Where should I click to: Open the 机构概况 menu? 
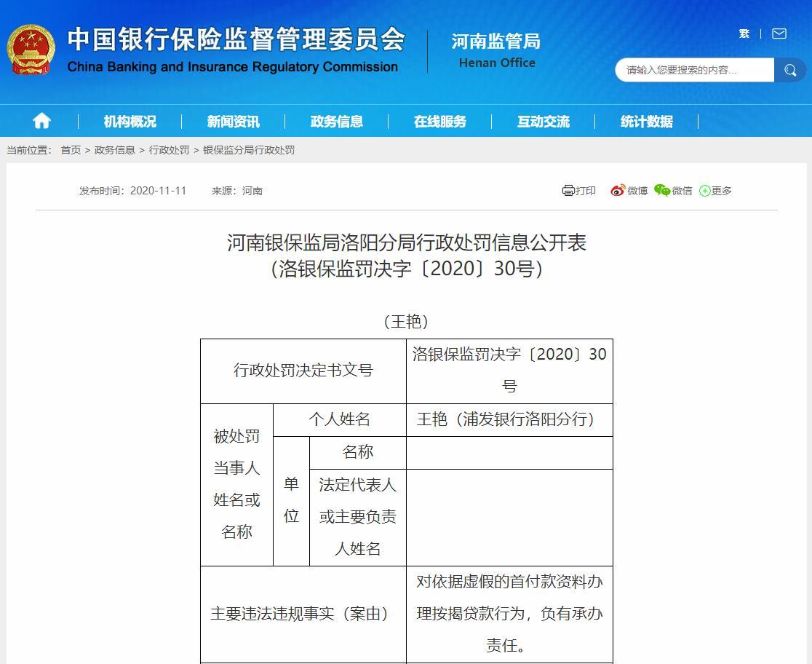pos(130,122)
